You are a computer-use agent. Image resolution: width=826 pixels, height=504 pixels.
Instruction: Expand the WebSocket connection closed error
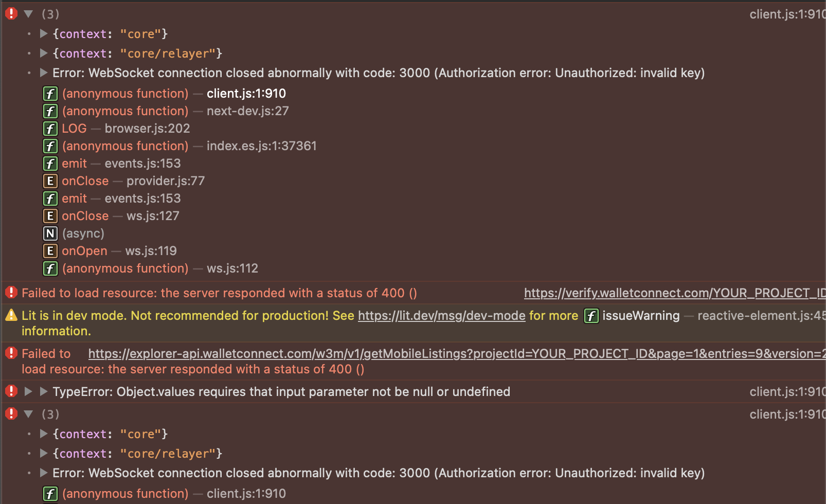[x=43, y=73]
